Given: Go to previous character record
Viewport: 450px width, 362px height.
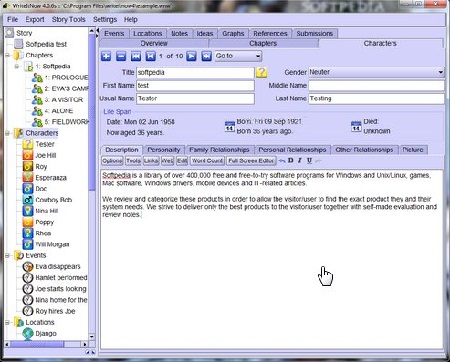Looking at the screenshot, I should tap(150, 56).
